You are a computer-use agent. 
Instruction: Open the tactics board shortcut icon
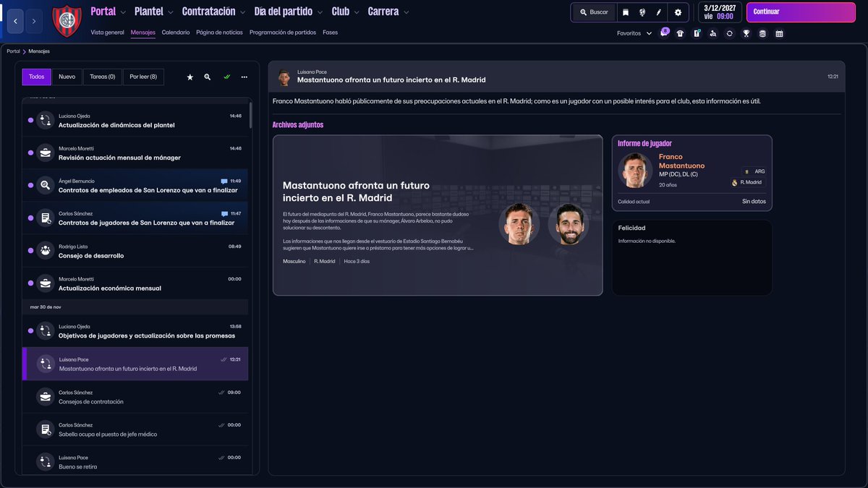tap(697, 33)
